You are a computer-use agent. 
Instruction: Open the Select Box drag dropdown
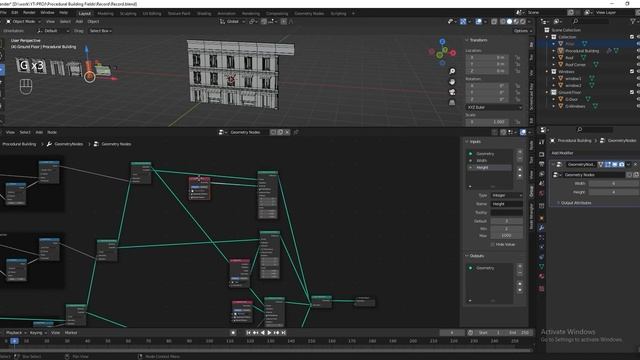100,31
